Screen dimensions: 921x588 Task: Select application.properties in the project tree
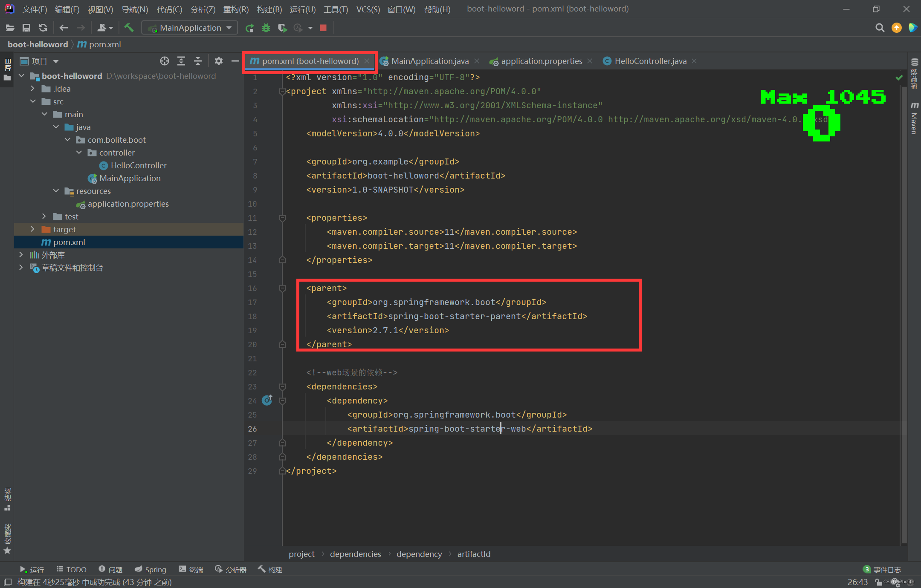coord(128,204)
